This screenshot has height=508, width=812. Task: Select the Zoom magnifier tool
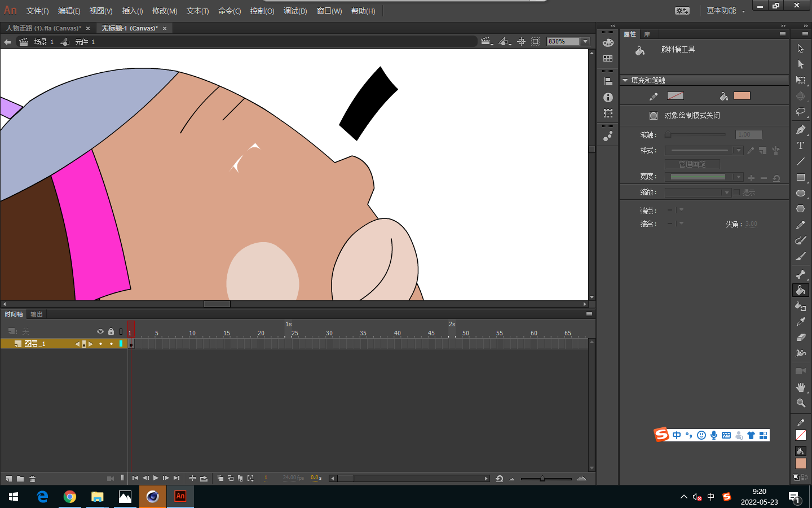tap(801, 403)
